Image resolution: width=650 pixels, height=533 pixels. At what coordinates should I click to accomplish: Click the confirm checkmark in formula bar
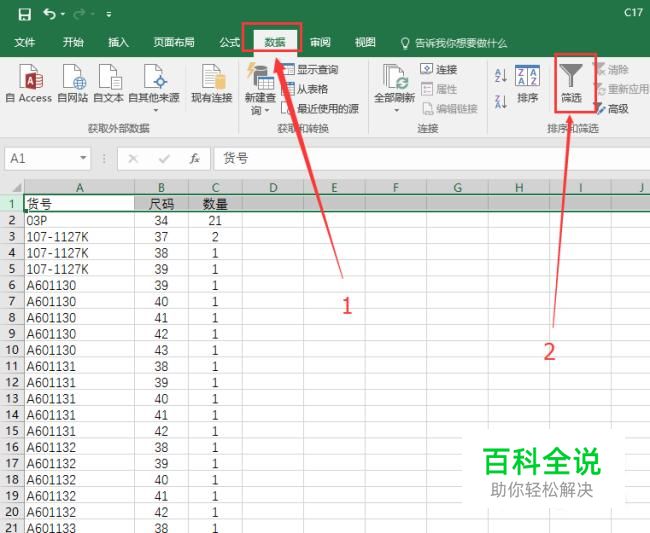tap(164, 158)
